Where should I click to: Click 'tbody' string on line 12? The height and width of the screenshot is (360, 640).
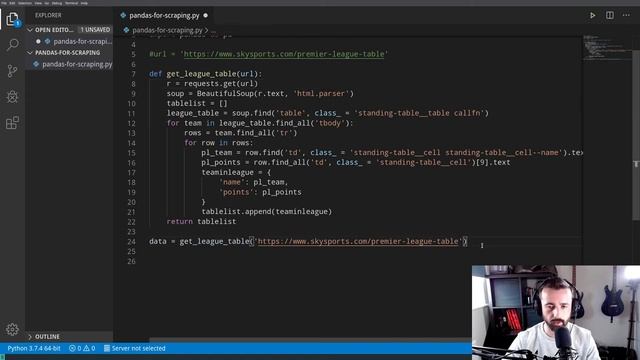331,123
